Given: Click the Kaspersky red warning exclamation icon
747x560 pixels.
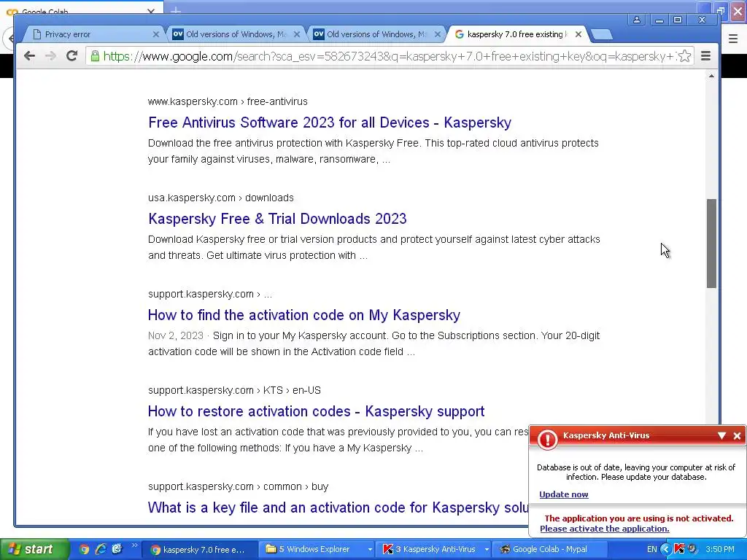Looking at the screenshot, I should (547, 439).
